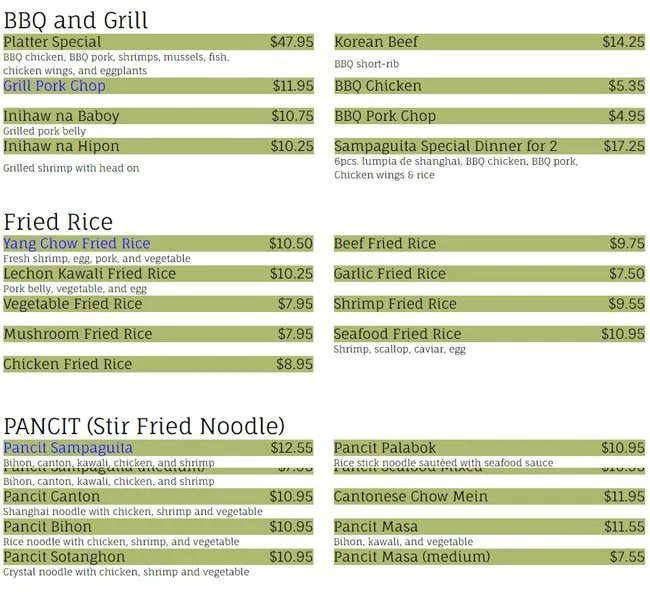This screenshot has height=592, width=650.
Task: Select the Inihaw na Baboy item
Action: (61, 116)
